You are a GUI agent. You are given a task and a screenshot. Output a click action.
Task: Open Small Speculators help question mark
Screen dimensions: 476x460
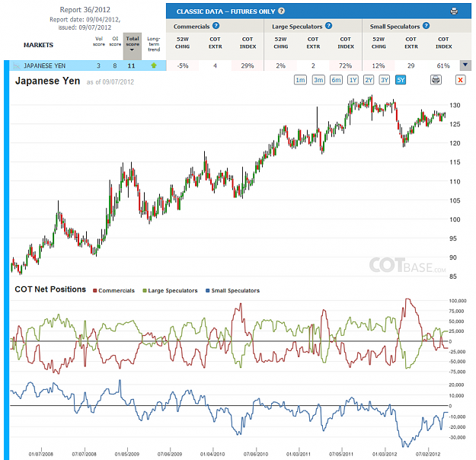click(x=426, y=26)
